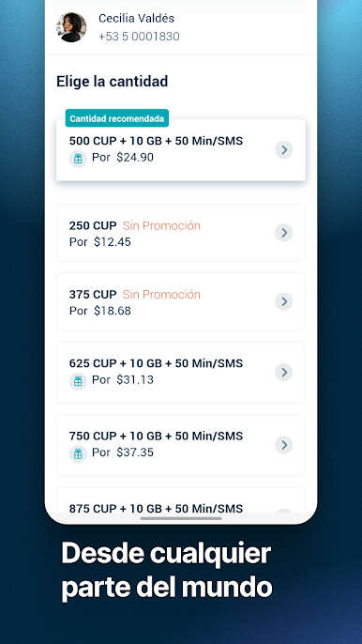The height and width of the screenshot is (644, 362).
Task: Pick the 625 CUP + 10 GB bundle
Action: (181, 372)
